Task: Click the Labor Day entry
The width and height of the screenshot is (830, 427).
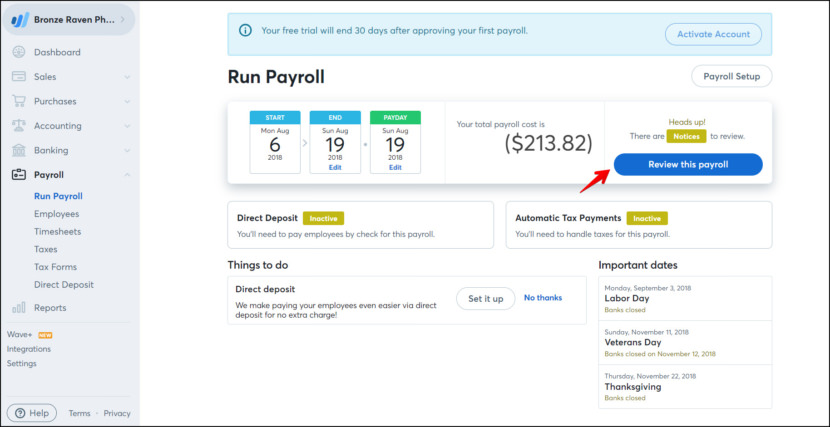Action: (685, 298)
